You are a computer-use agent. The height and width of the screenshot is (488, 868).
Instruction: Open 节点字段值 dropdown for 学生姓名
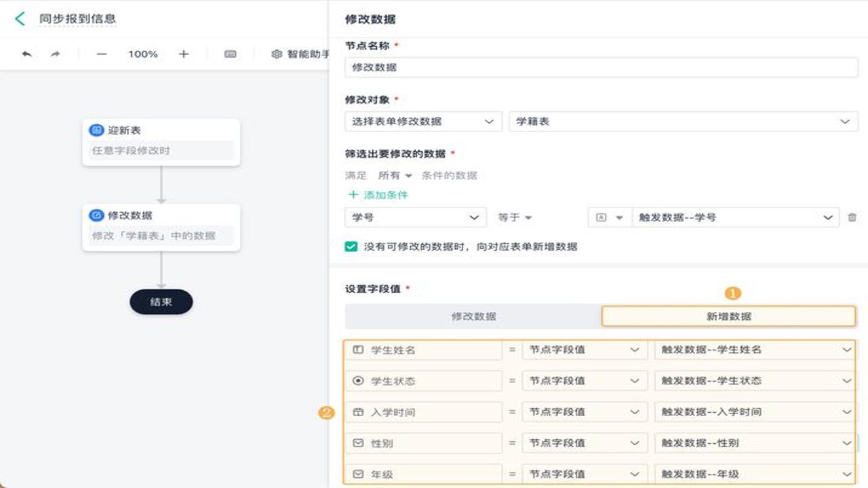[584, 350]
